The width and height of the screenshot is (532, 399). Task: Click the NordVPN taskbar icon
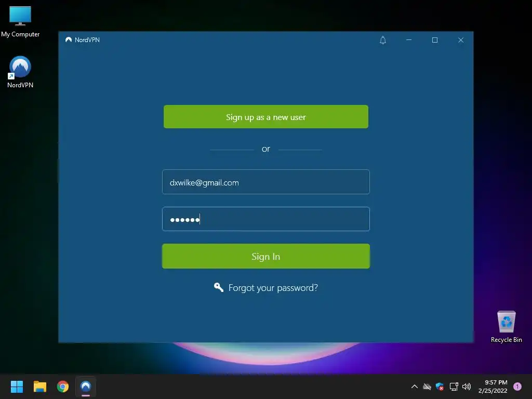pos(86,387)
